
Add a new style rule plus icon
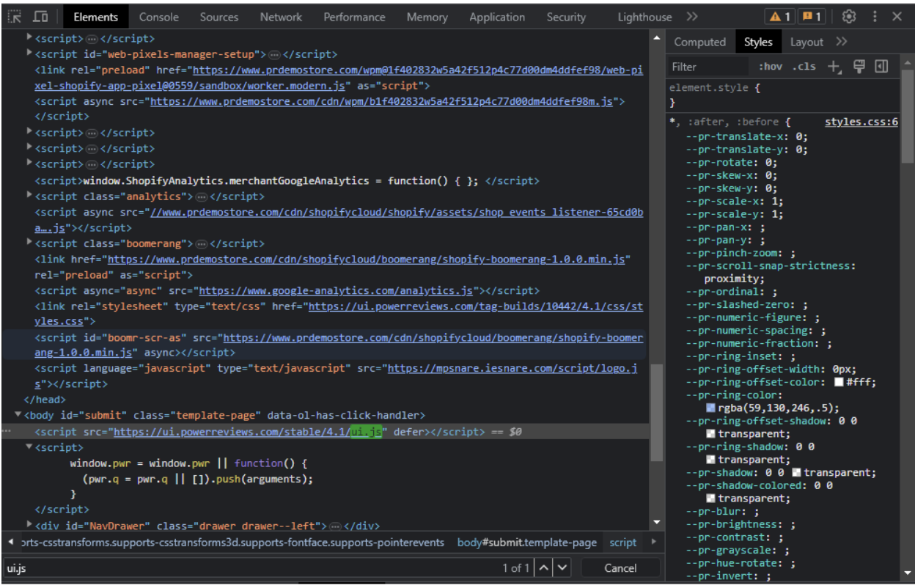834,67
